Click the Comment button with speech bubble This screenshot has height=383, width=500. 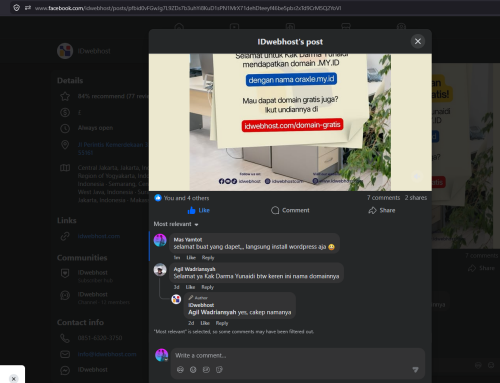coord(290,210)
